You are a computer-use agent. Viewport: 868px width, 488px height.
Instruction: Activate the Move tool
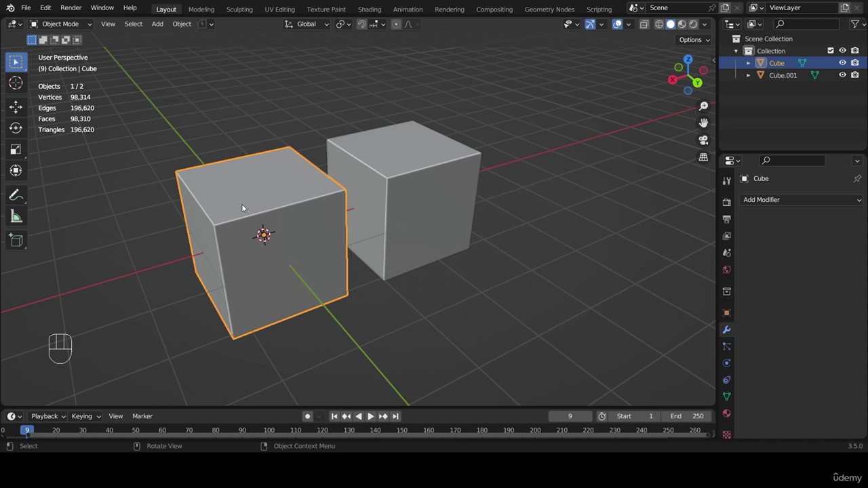[x=16, y=107]
